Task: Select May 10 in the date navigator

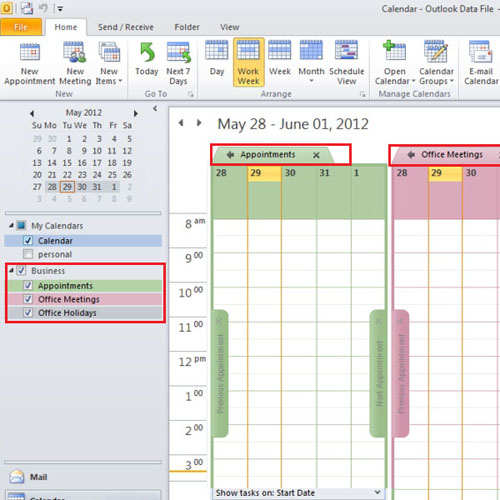Action: [97, 151]
